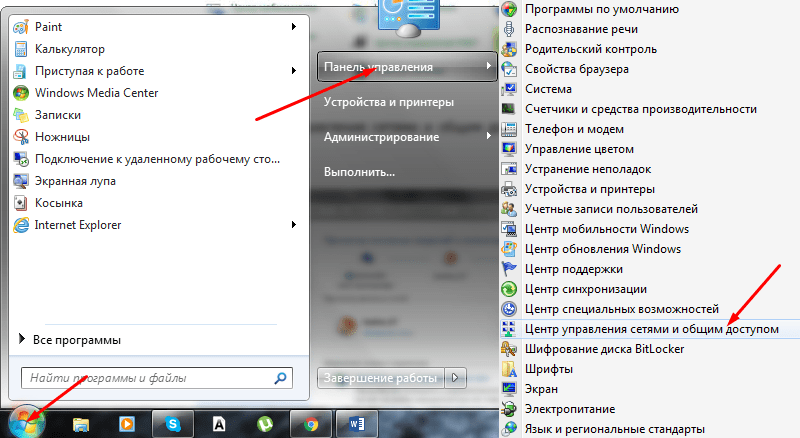The height and width of the screenshot is (438, 800).
Task: Click the Свойства браузера icon
Action: pos(509,69)
